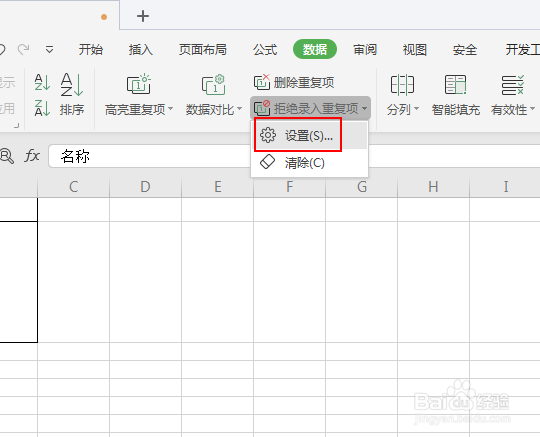Click the 高亮重复项 icon
Viewport: 540px width, 437px height.
(139, 84)
